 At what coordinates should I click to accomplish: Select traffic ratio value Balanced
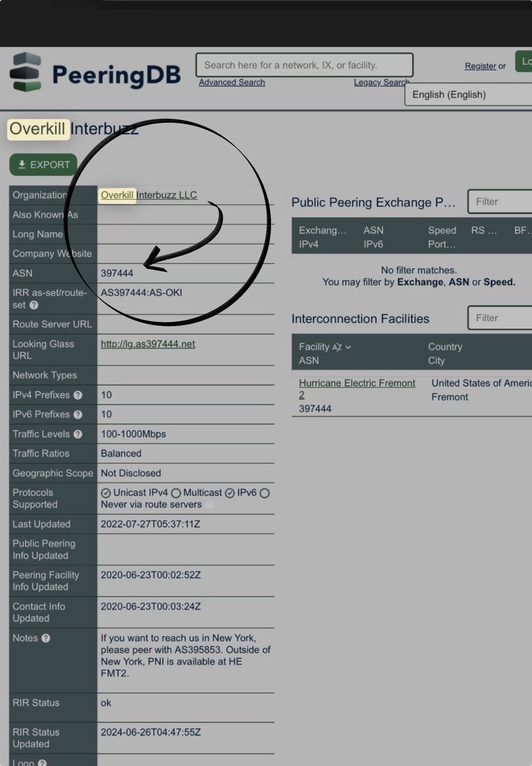pyautogui.click(x=121, y=454)
